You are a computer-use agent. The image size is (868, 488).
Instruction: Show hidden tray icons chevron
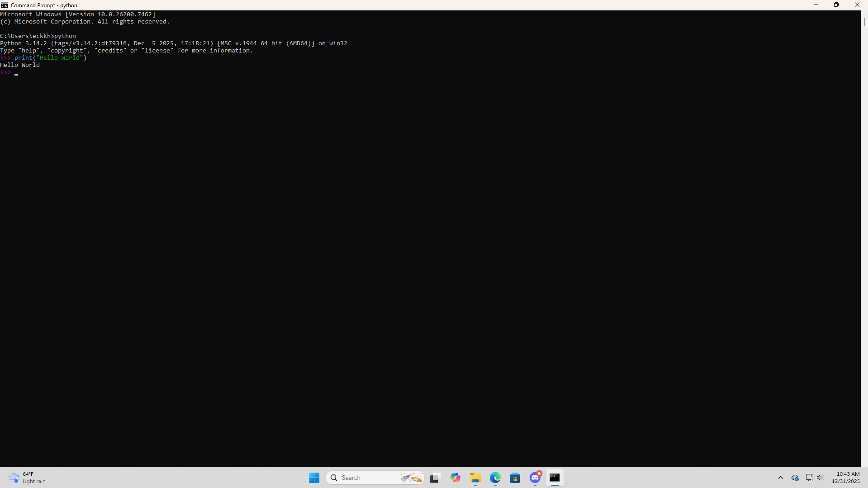pos(780,478)
